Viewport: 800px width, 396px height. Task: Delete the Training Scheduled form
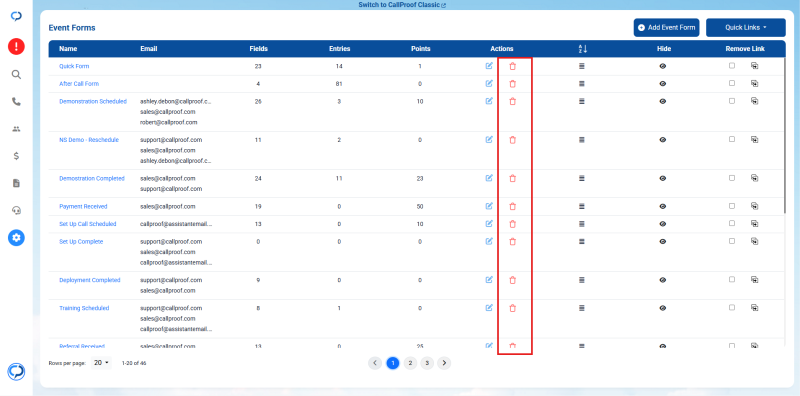513,308
